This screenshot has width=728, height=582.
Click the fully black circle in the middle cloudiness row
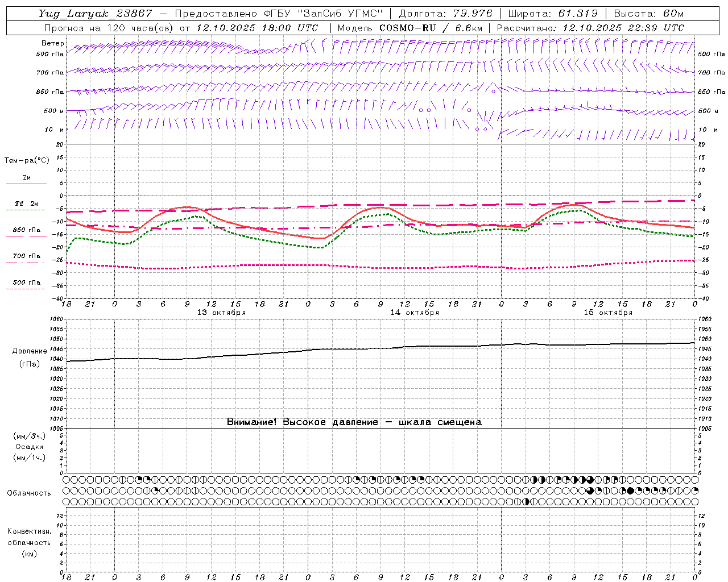631,490
